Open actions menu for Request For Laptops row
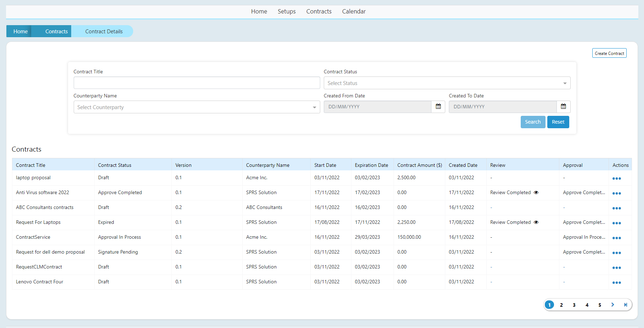Screen dimensions: 644x328 616,223
